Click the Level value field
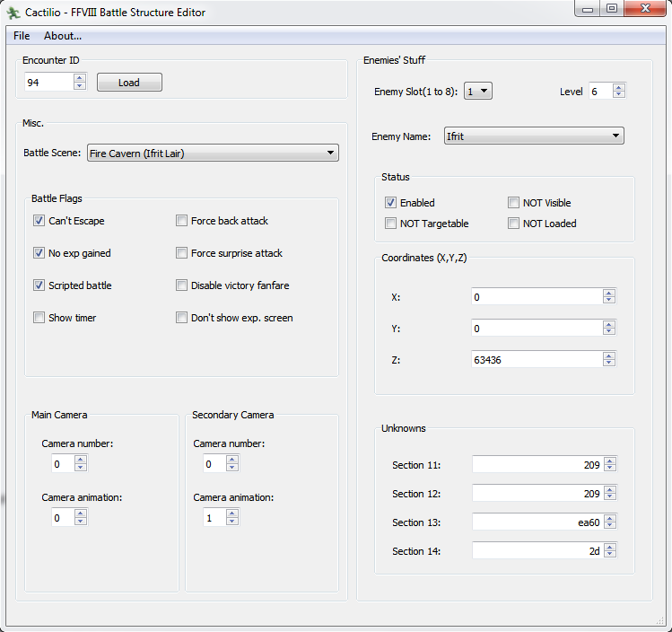The width and height of the screenshot is (672, 632). [601, 91]
